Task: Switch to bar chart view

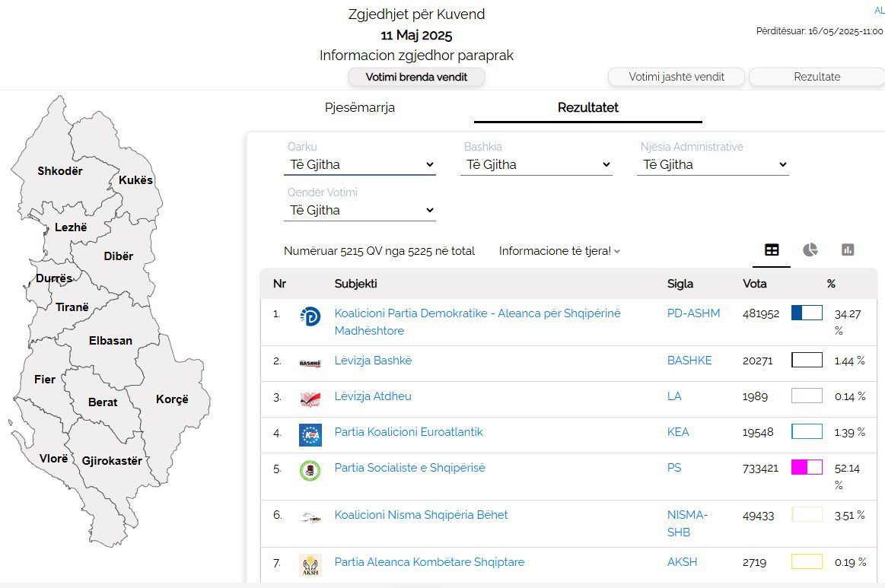Action: 848,250
